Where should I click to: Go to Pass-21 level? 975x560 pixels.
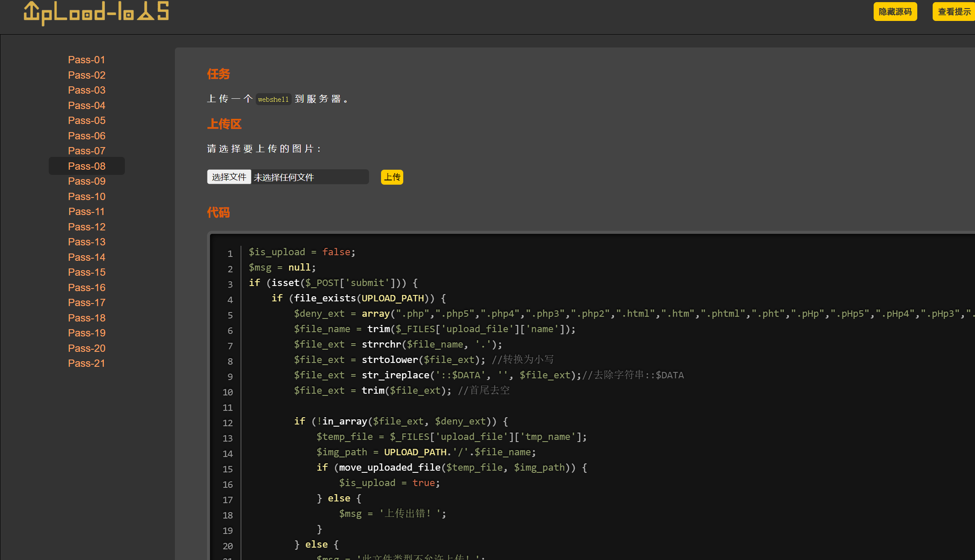click(x=86, y=363)
